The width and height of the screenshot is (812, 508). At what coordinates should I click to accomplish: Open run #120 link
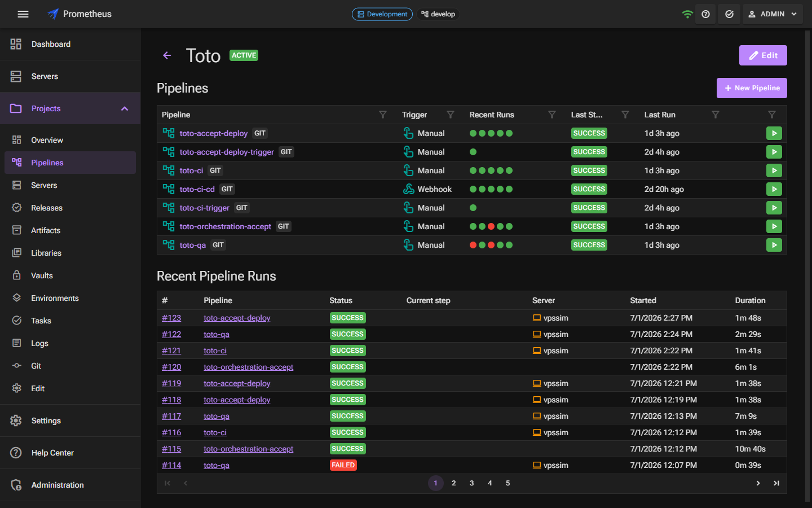pos(171,367)
